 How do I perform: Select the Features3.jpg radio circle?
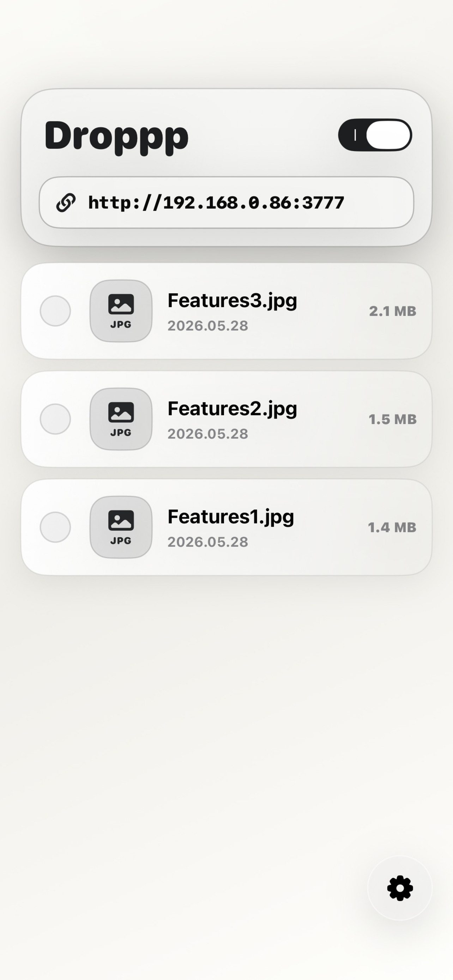point(55,311)
